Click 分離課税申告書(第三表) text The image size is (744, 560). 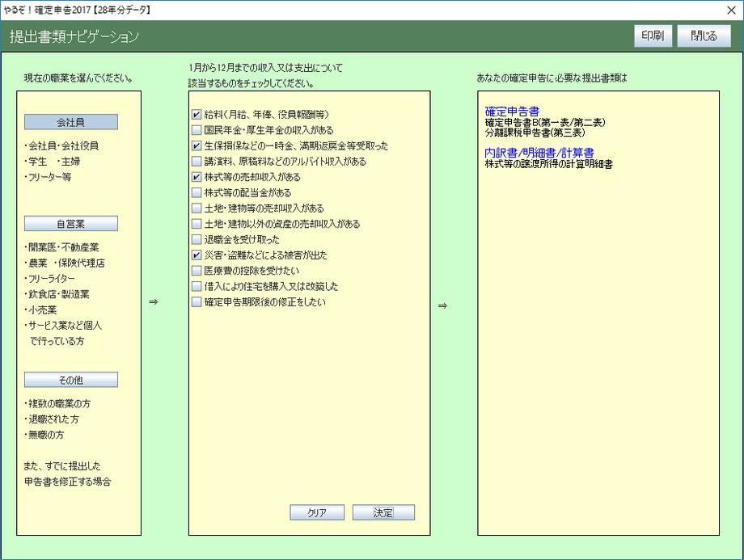point(535,133)
